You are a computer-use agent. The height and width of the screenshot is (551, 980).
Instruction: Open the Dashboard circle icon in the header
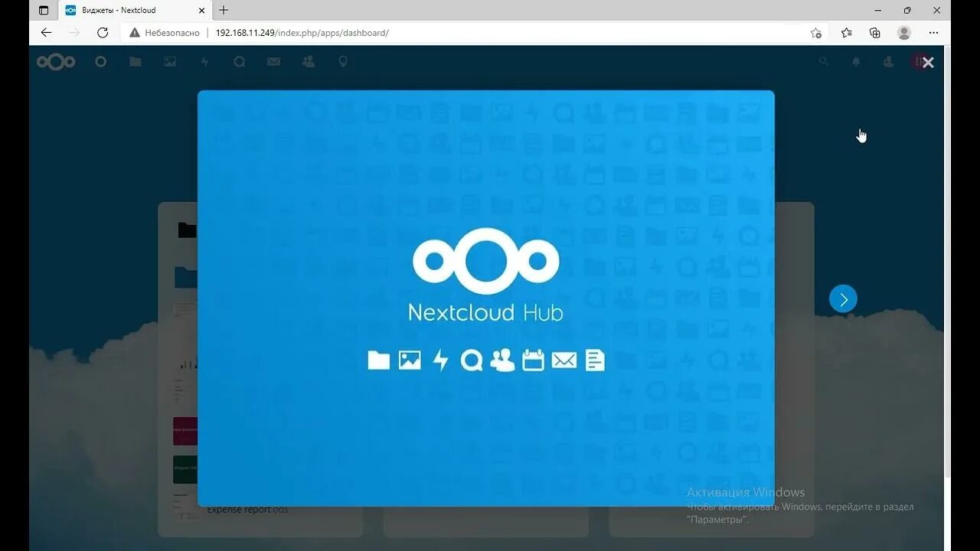100,62
